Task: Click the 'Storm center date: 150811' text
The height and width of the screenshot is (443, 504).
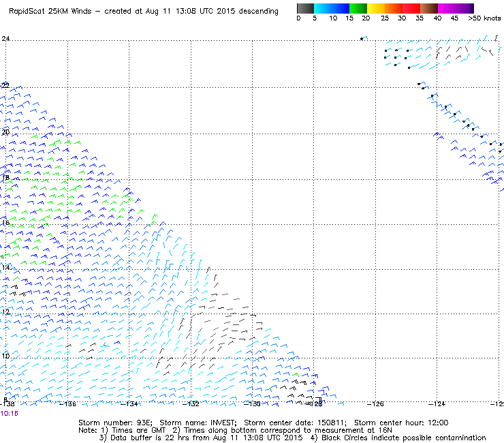Action: point(295,423)
